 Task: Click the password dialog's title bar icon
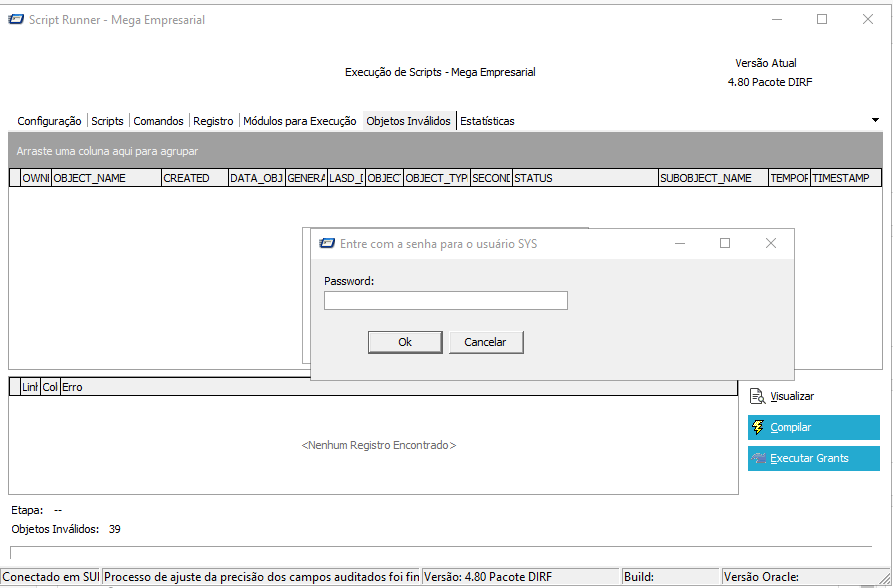(327, 243)
